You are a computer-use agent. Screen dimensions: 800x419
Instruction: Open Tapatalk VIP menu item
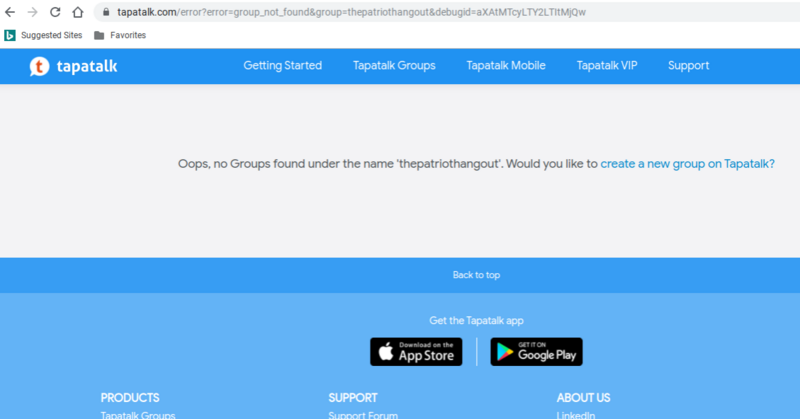click(x=607, y=65)
